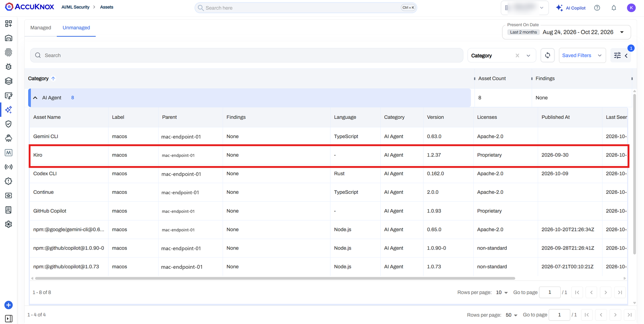
Task: Click the blue plus add button
Action: coord(8,305)
